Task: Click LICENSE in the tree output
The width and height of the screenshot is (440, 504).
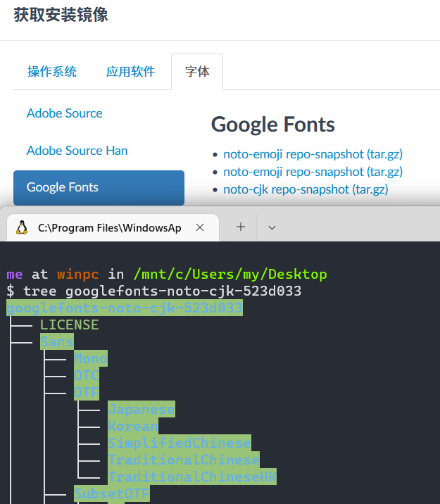Action: coord(70,325)
